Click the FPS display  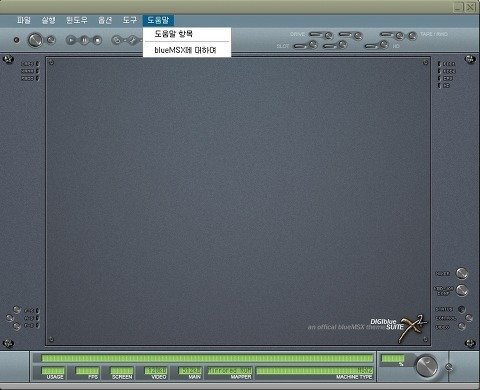[x=87, y=371]
